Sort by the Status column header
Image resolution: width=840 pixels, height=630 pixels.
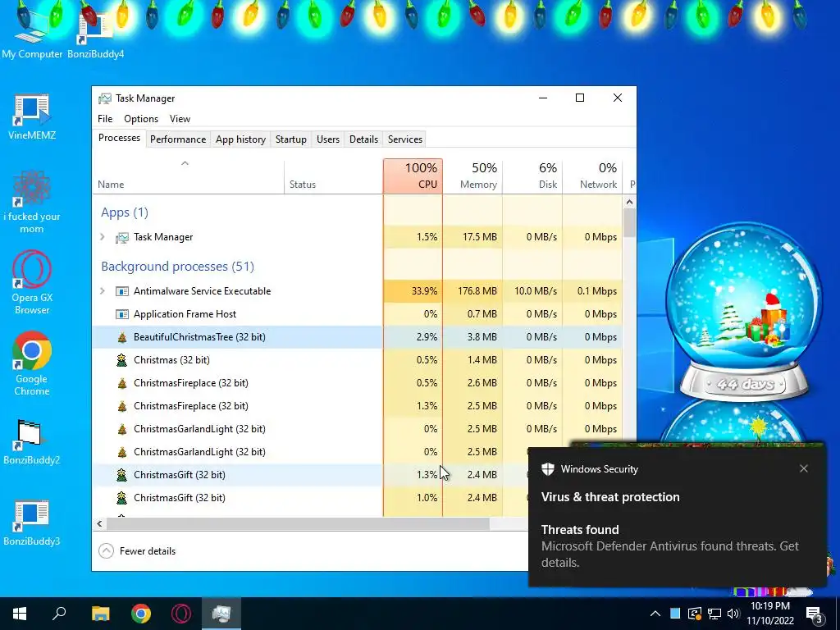(x=333, y=176)
